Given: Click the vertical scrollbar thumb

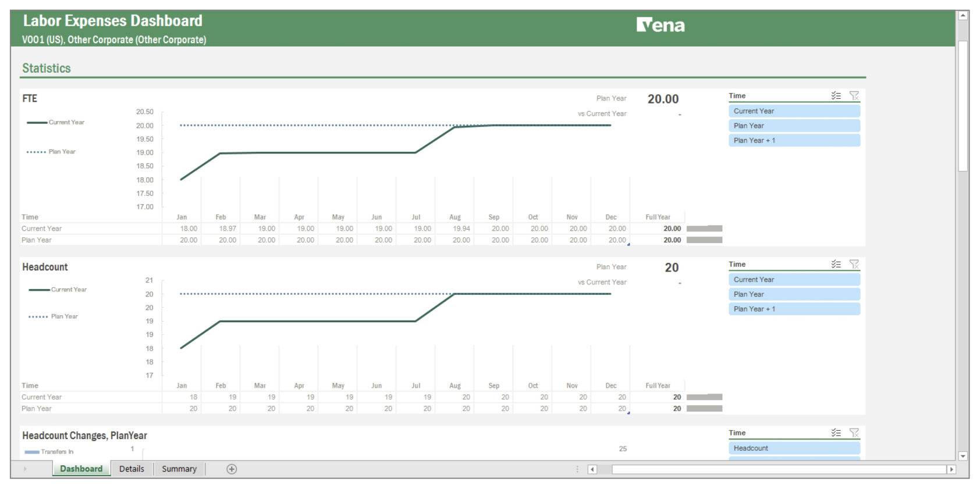Looking at the screenshot, I should coord(963,106).
